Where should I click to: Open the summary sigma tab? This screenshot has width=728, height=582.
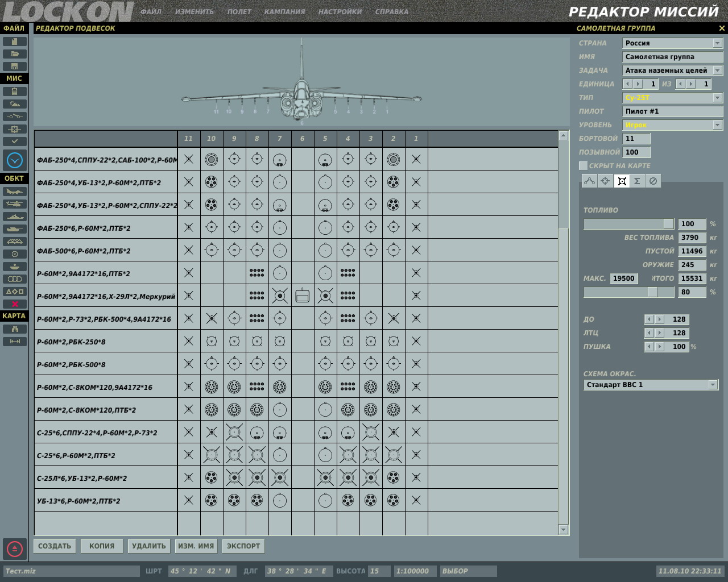click(637, 181)
